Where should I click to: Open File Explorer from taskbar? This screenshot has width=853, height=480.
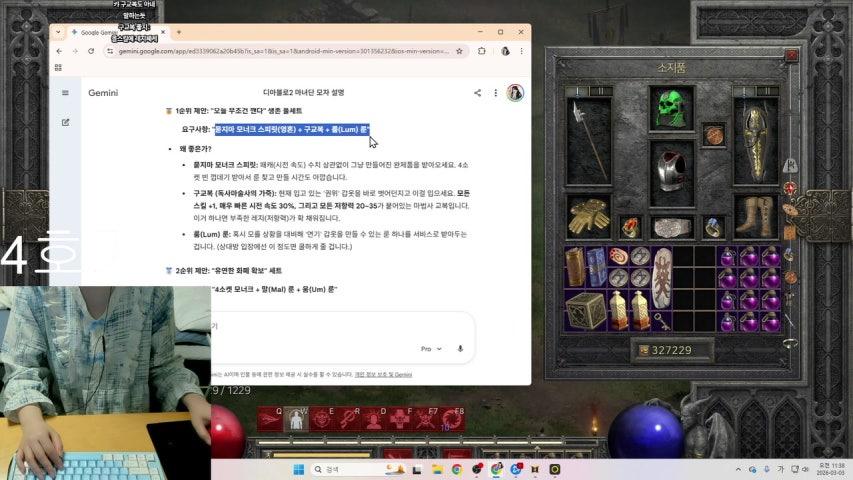[x=437, y=469]
